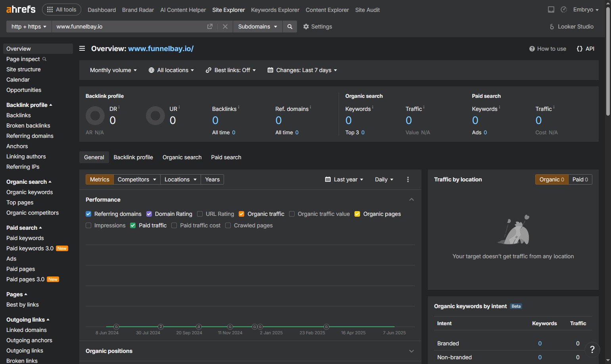The width and height of the screenshot is (611, 364).
Task: Open Settings via the gear icon
Action: [x=318, y=27]
